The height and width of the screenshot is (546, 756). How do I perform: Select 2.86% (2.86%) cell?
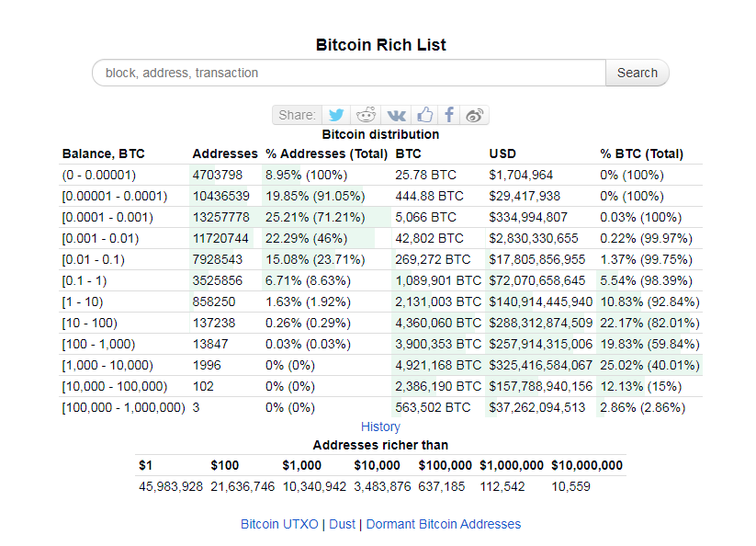click(x=643, y=408)
